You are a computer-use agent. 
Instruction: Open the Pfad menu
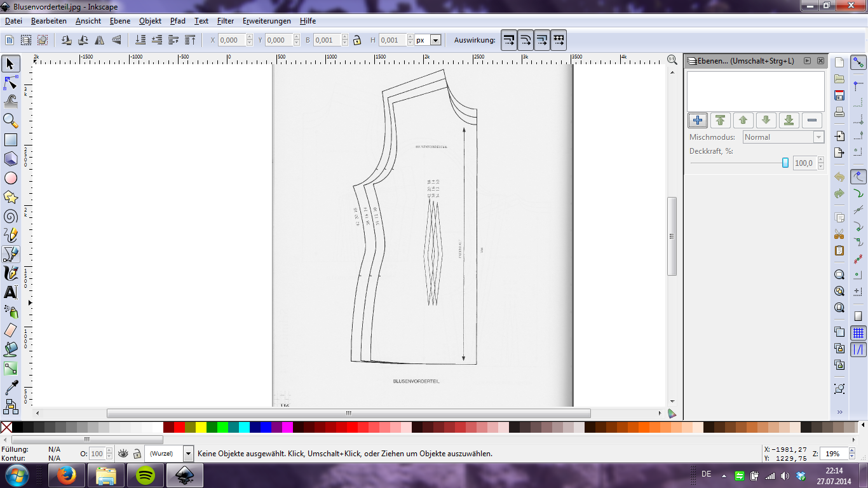pos(178,21)
